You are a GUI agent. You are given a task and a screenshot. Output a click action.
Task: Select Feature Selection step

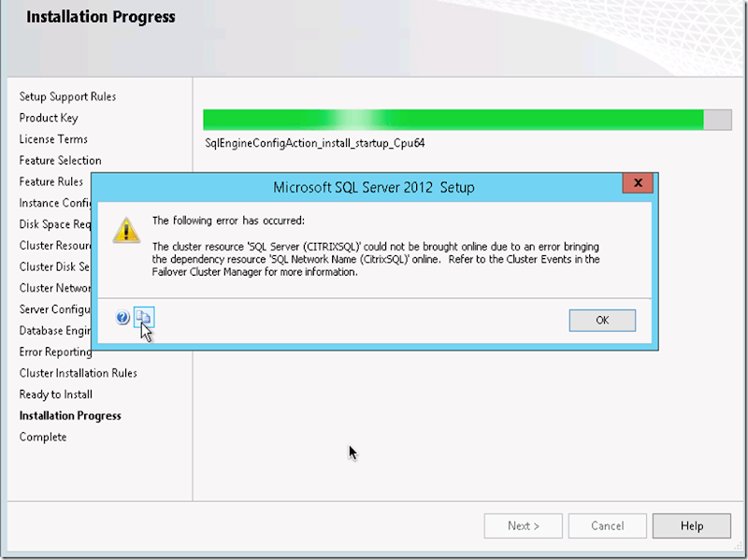(61, 160)
